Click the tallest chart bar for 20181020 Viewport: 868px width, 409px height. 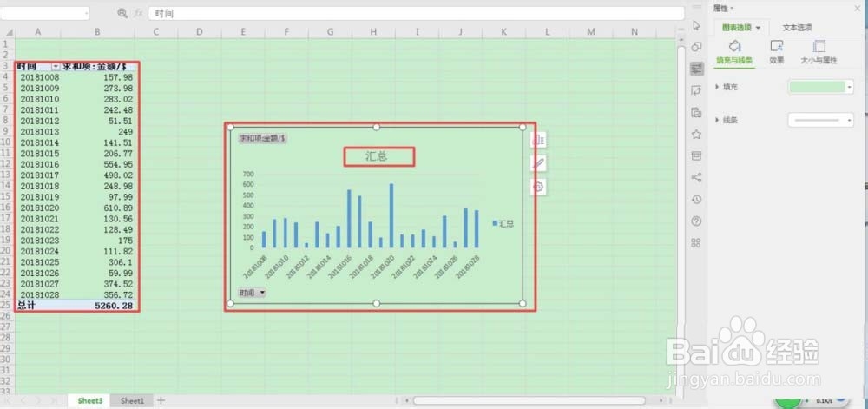coord(391,216)
